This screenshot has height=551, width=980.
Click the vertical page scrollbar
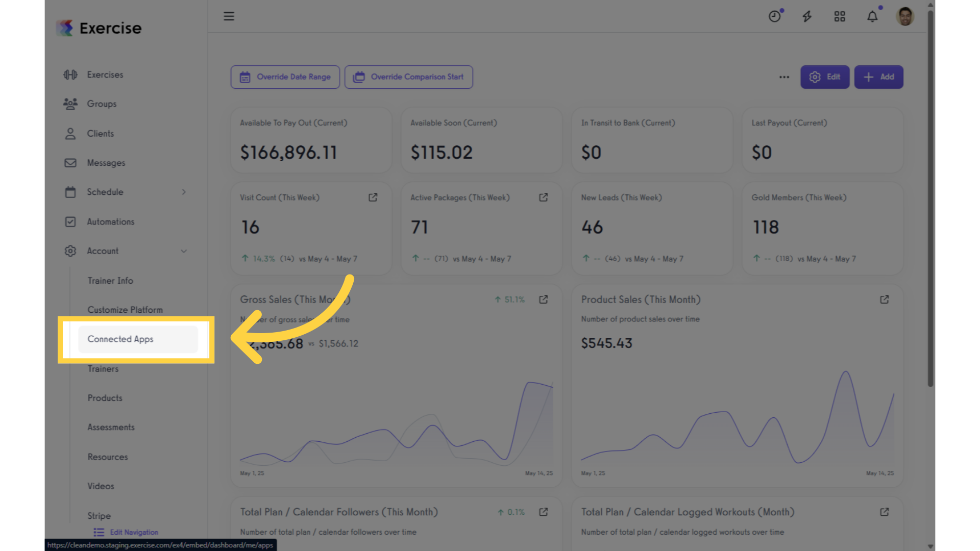[x=930, y=199]
